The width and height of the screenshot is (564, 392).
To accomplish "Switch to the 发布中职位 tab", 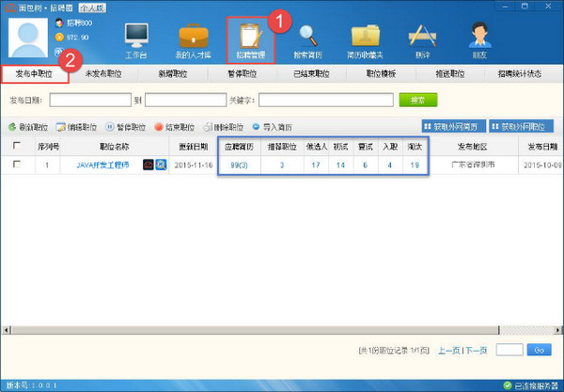I will pos(35,74).
